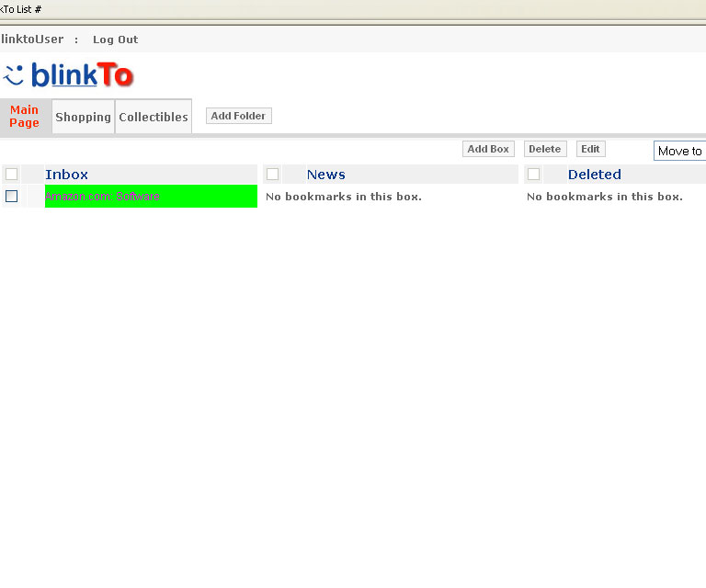
Task: Tick the News box header checkbox
Action: click(x=272, y=175)
